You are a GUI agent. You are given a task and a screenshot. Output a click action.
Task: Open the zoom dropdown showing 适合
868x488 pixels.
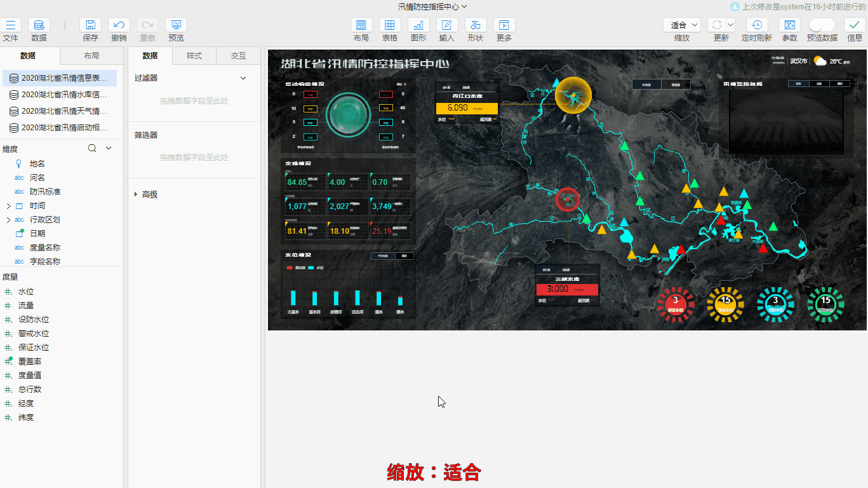(682, 25)
